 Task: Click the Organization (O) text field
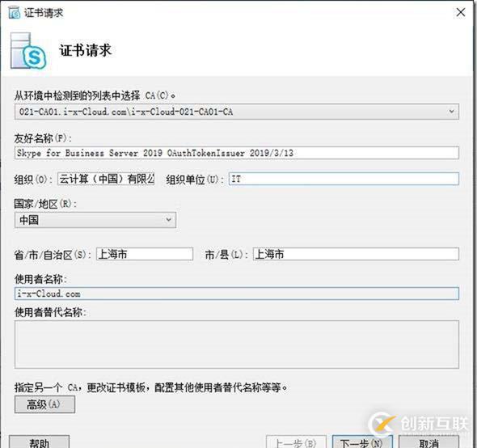pos(106,179)
